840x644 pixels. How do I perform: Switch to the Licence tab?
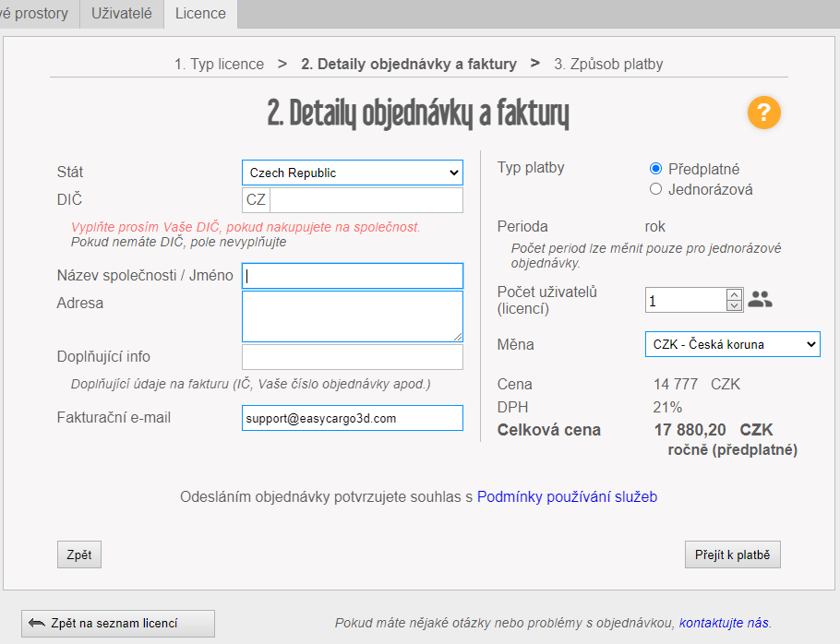click(x=200, y=13)
